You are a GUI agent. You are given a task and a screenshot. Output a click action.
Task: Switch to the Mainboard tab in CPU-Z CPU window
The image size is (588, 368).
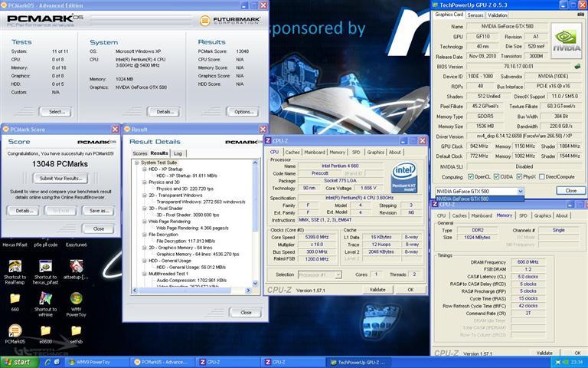(x=314, y=152)
